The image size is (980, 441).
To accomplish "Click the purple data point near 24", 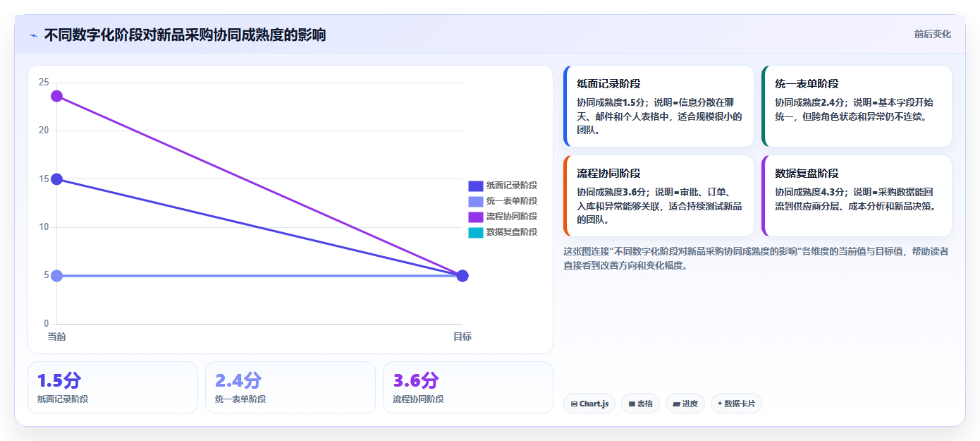I will [56, 96].
